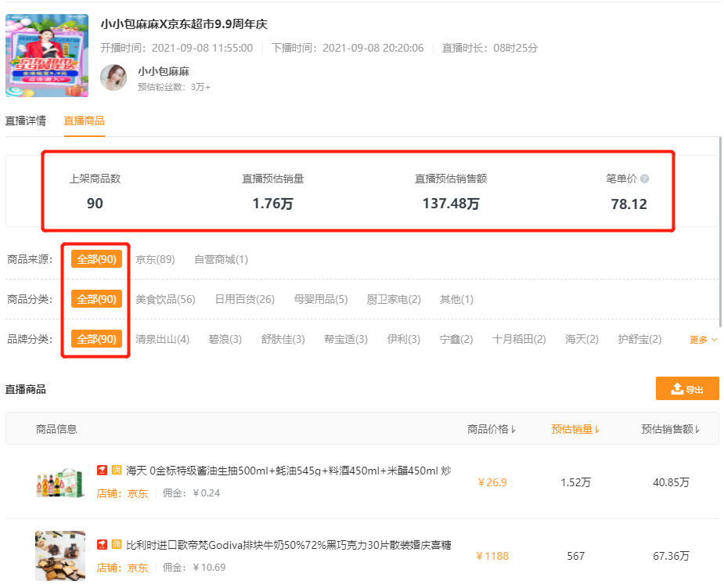Sort by 预估销售额 column
Screen dimensions: 724x588
click(671, 429)
